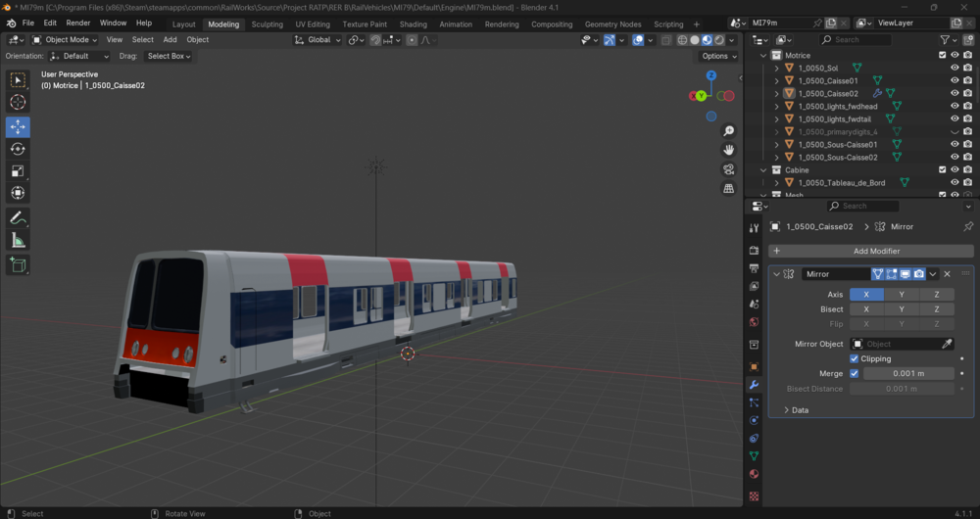Select the Move tool in toolbar

[18, 126]
